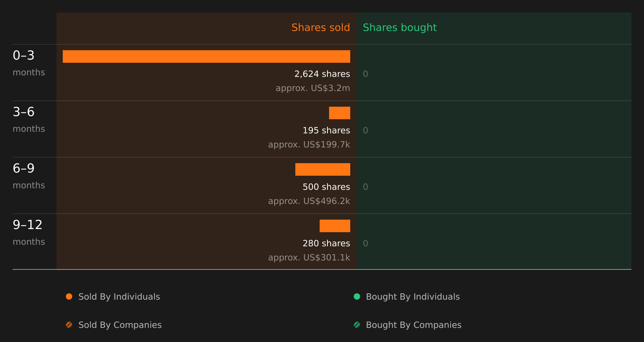Click the Shares sold column header
Screen dimensions: 644x342
coord(320,27)
